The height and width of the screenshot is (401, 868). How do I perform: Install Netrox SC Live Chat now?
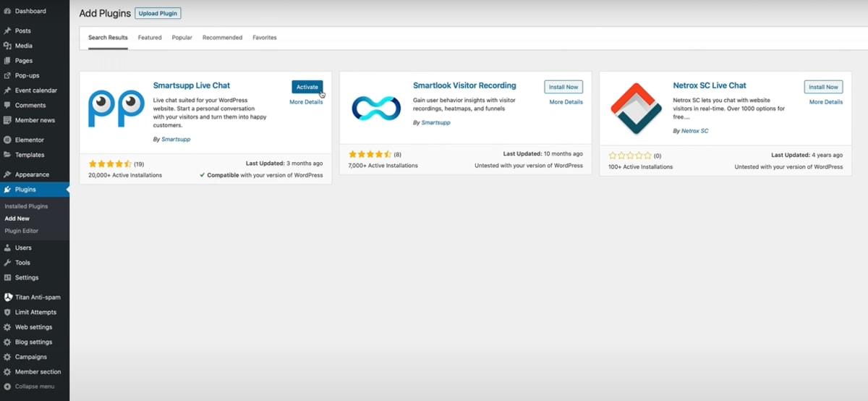tap(823, 87)
